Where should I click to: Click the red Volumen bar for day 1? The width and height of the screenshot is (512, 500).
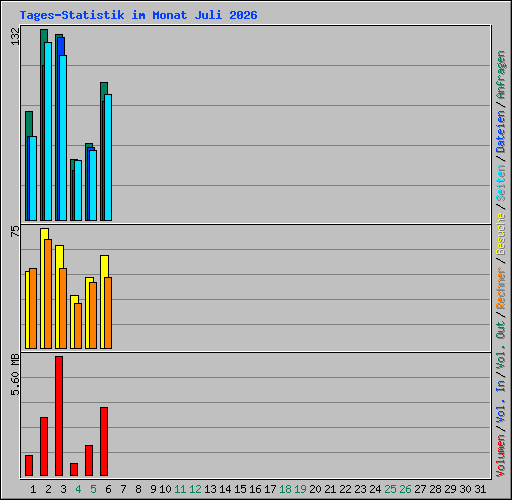coord(29,465)
